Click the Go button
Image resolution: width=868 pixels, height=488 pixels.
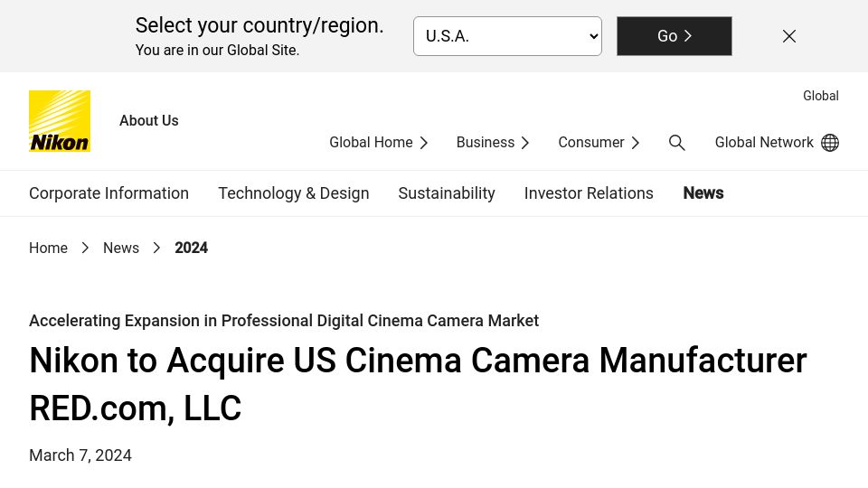(675, 36)
